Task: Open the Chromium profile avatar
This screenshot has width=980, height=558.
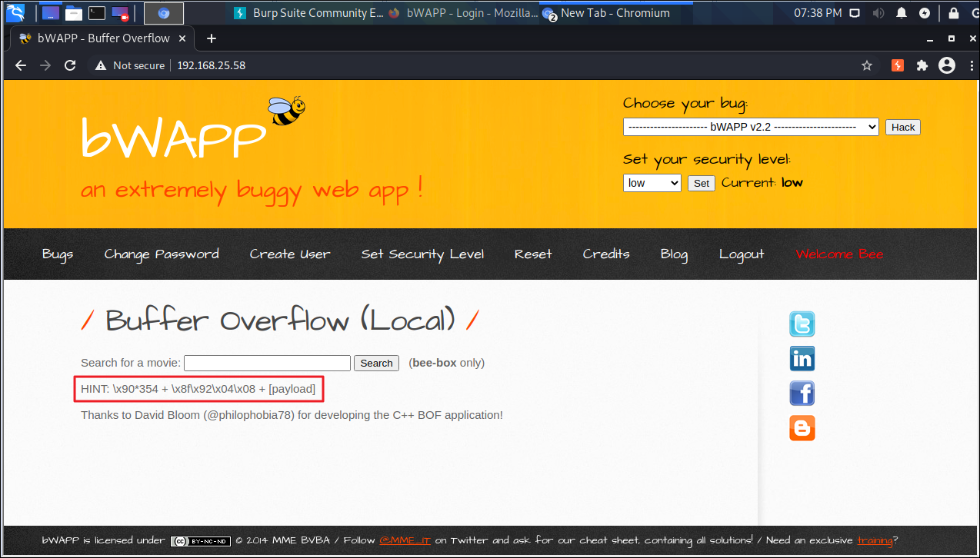Action: [x=947, y=65]
